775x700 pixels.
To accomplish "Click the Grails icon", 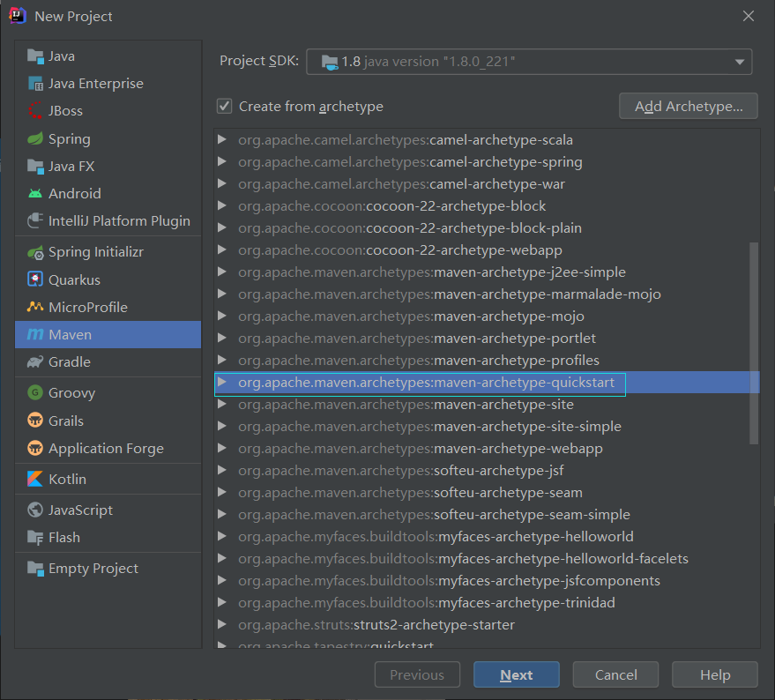I will (35, 421).
